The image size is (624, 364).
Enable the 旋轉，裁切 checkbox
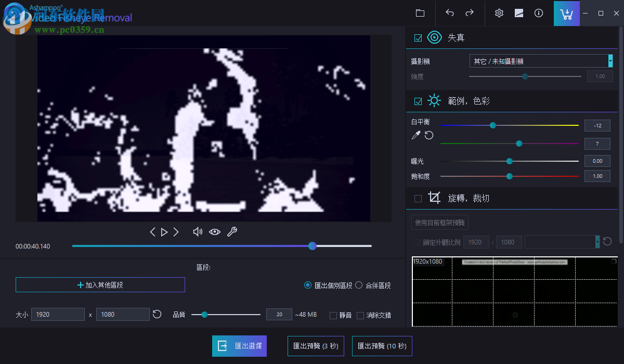pos(418,198)
